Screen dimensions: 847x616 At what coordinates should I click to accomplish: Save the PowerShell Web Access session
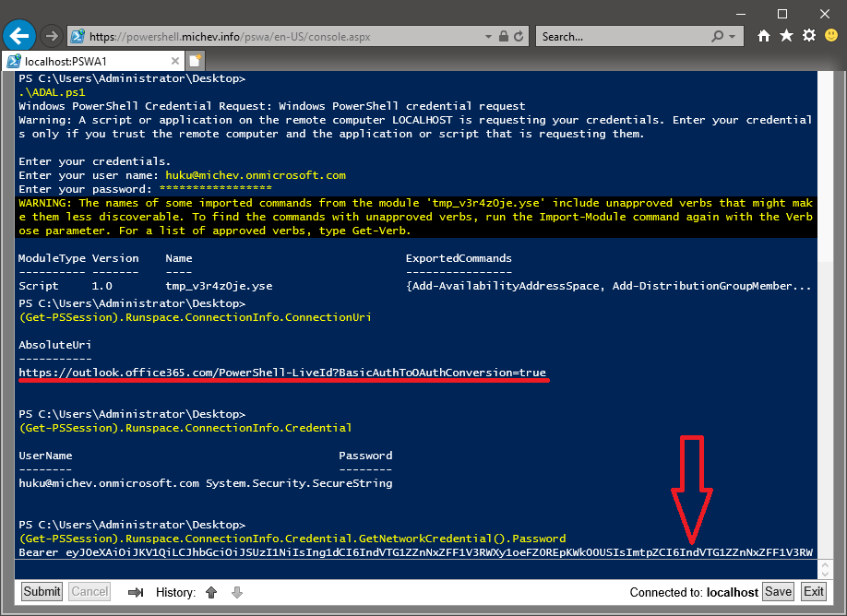(778, 591)
